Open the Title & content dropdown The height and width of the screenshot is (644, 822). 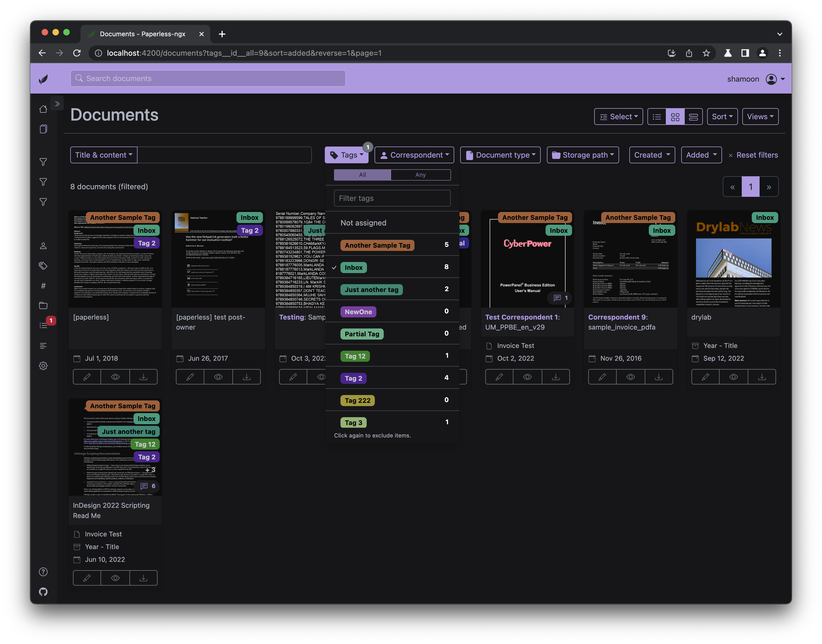(x=104, y=155)
